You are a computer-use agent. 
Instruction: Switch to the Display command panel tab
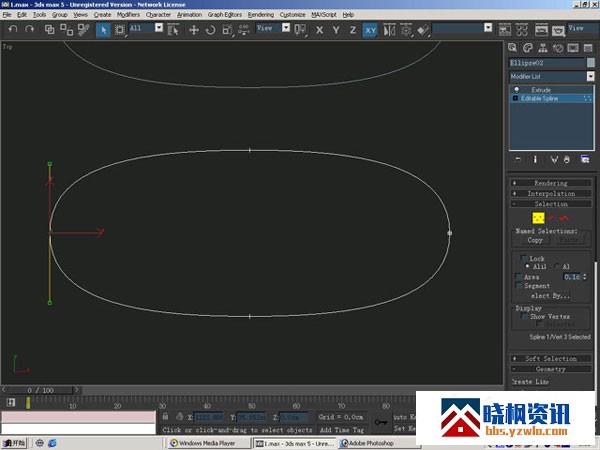click(x=573, y=48)
